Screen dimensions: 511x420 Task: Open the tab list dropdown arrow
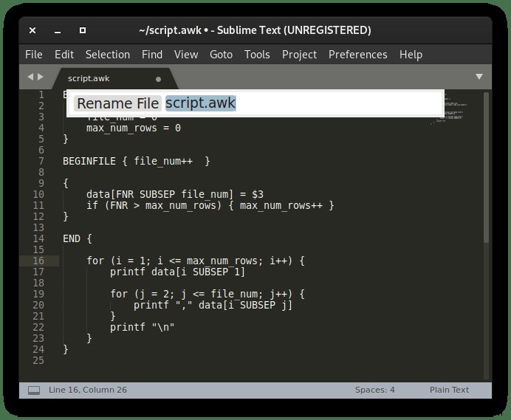click(479, 77)
